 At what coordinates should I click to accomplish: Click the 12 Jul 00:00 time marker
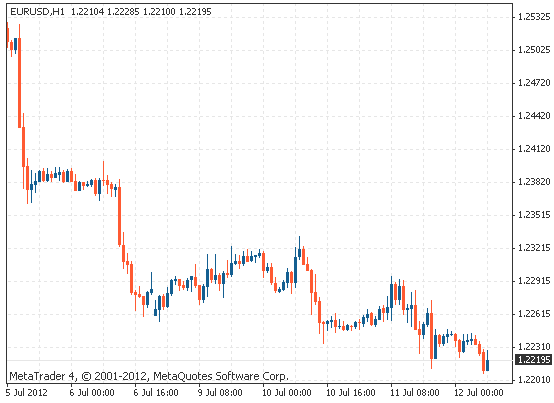click(x=478, y=393)
